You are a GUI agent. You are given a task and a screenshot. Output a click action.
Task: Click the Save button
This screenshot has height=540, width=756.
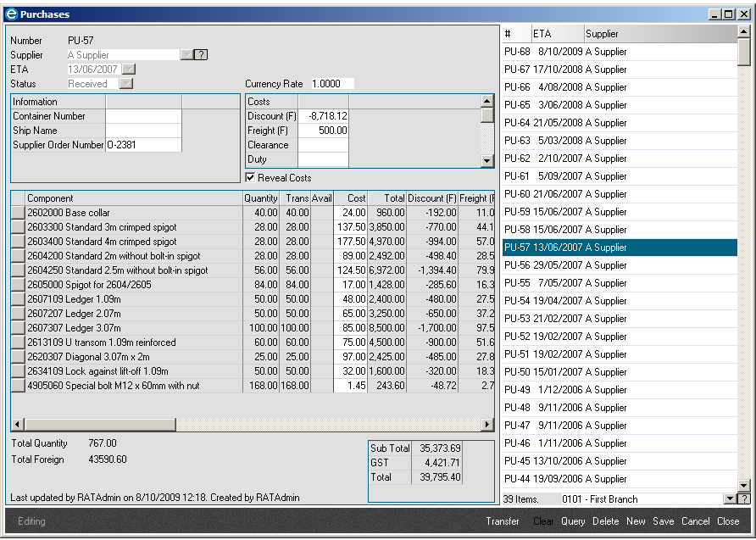(664, 521)
